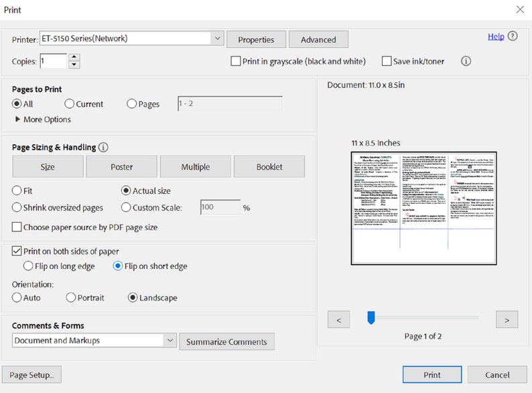Choose Flip on long edge

[28, 266]
